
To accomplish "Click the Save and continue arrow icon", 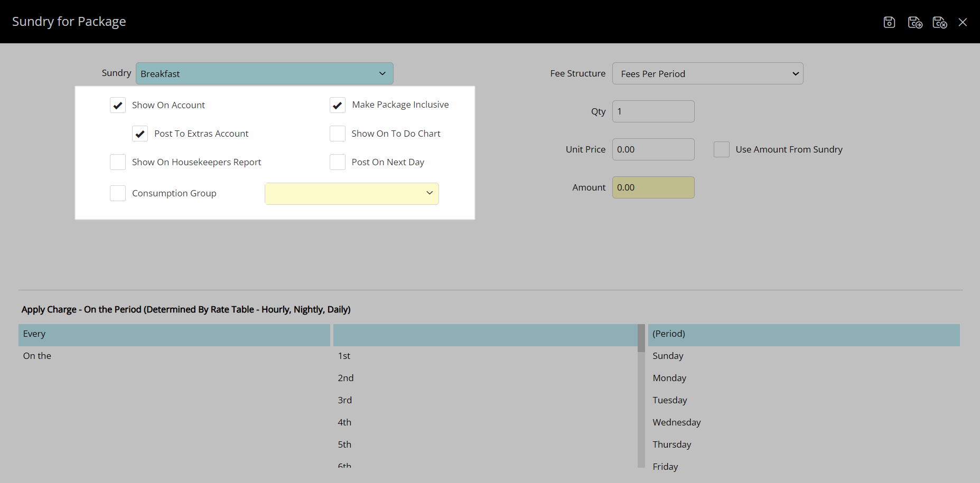I will point(914,22).
